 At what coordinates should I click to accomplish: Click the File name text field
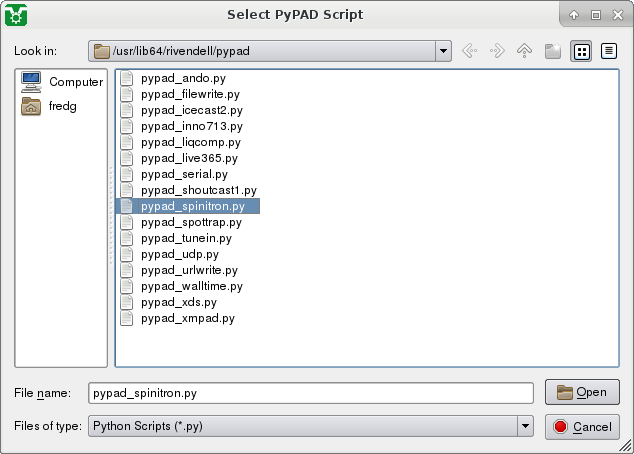click(310, 393)
